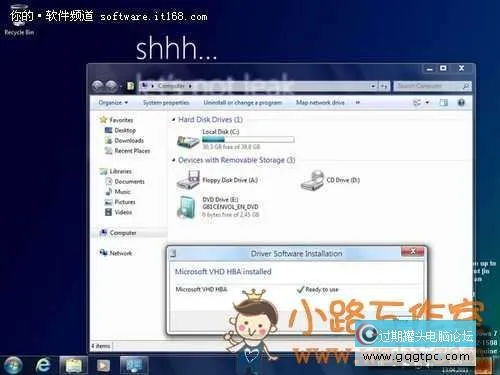
Task: Click the change view icon
Action: [417, 103]
